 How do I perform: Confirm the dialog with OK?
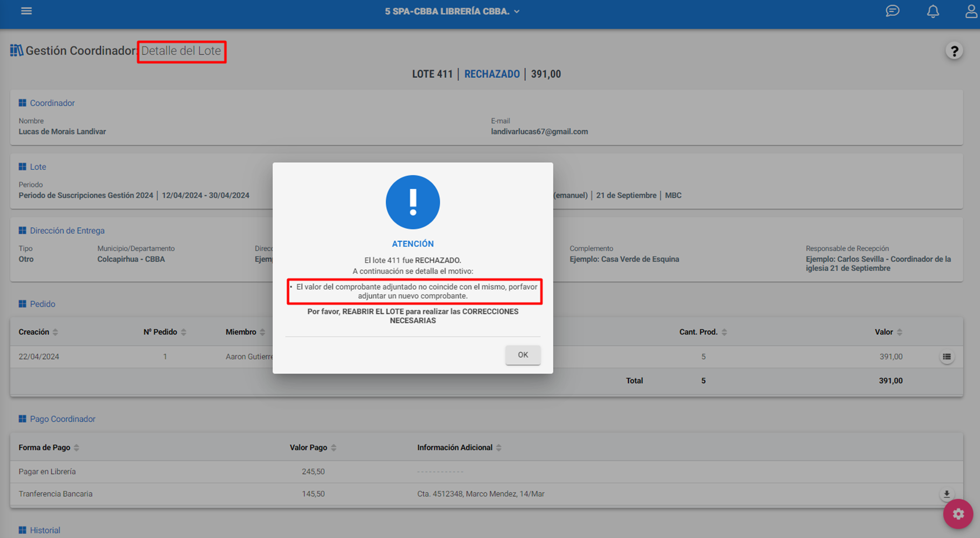pyautogui.click(x=523, y=355)
